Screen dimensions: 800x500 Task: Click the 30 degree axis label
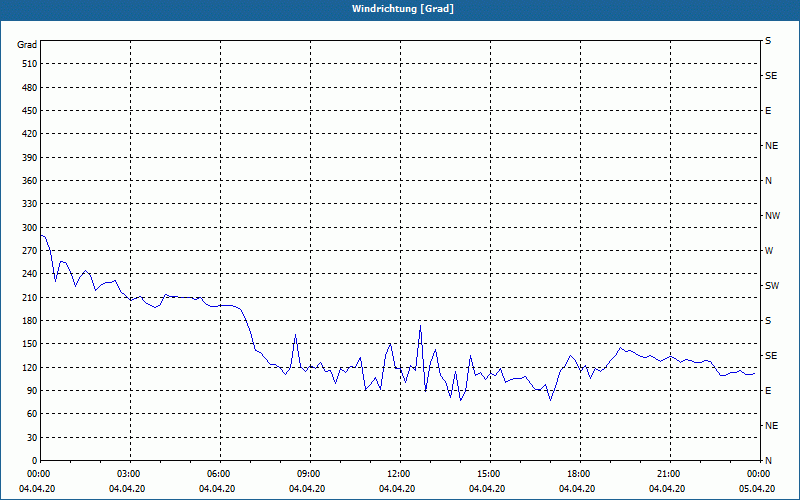click(32, 438)
